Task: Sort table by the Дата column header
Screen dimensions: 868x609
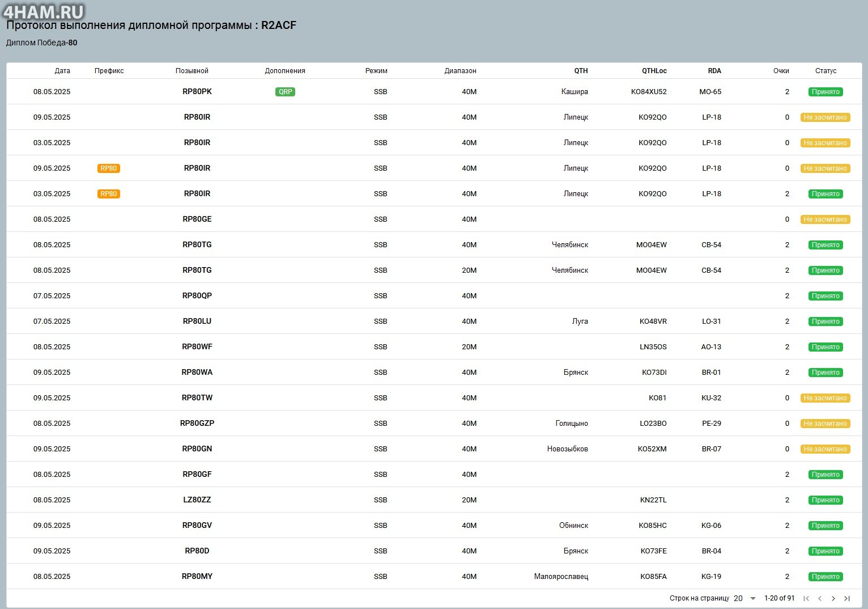Action: tap(62, 71)
